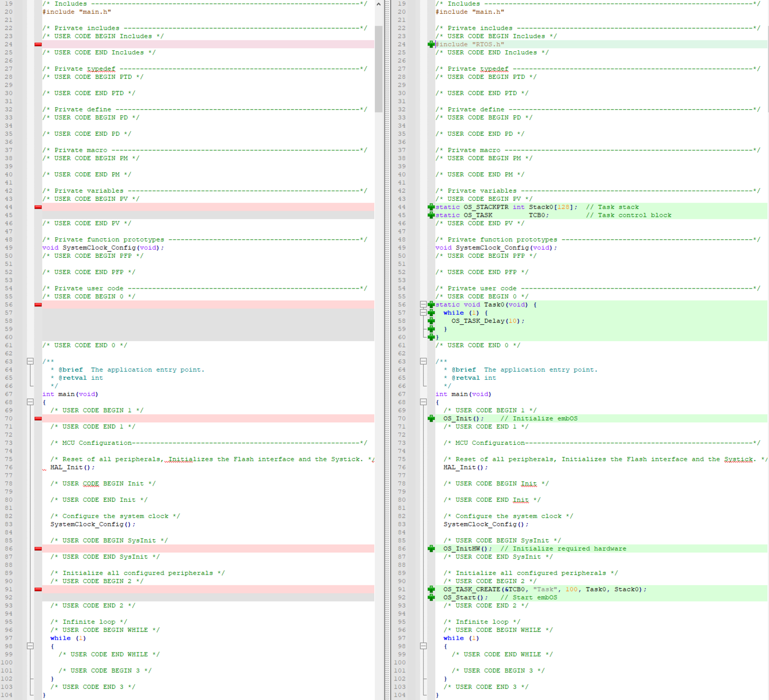Image resolution: width=769 pixels, height=700 pixels.
Task: Click the green insertion icon beside #include "RTOS.h"
Action: pos(431,44)
